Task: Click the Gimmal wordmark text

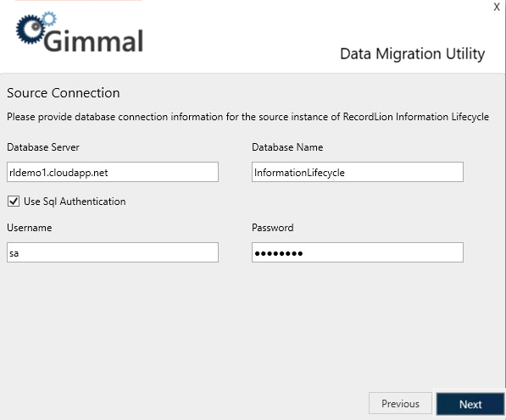Action: [x=93, y=41]
